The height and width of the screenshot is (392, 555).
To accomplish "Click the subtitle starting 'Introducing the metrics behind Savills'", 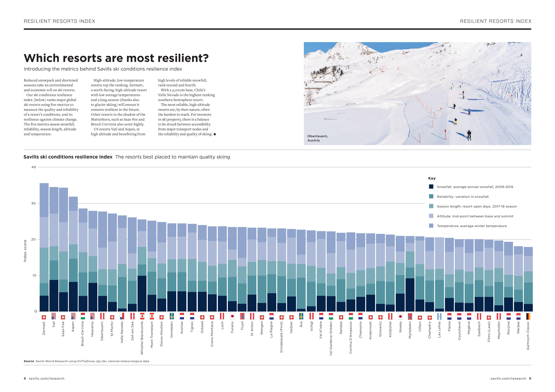I will coord(103,69).
